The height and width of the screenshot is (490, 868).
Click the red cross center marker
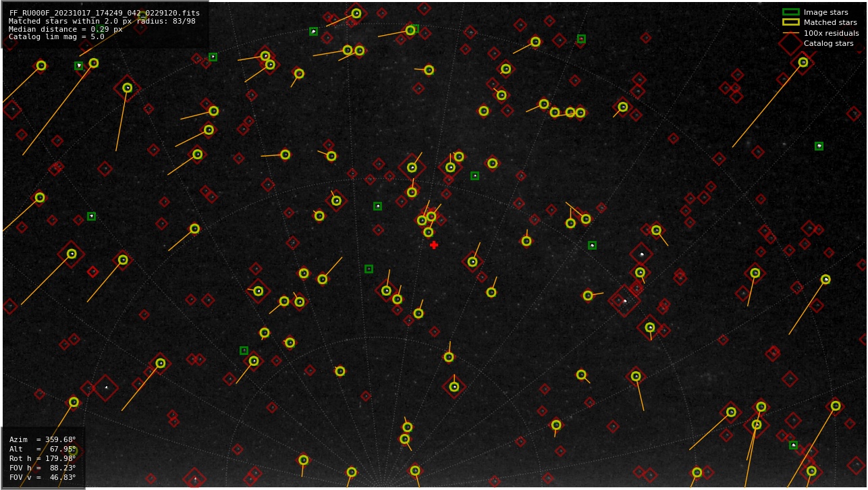(434, 245)
